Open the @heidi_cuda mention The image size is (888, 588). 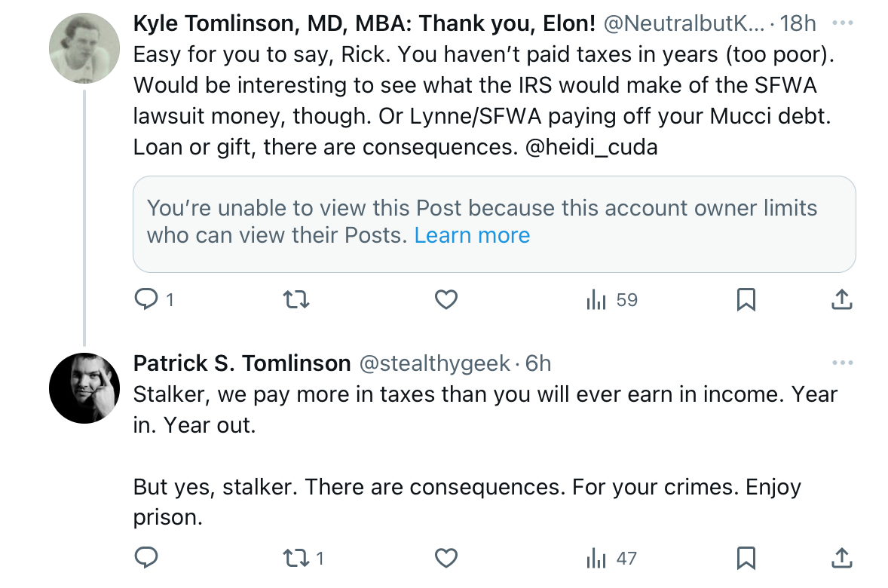pyautogui.click(x=591, y=147)
